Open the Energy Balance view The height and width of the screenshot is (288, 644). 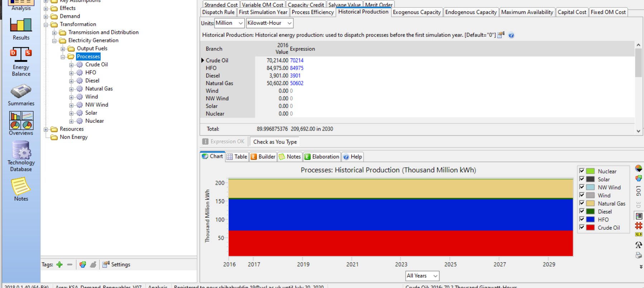(x=21, y=62)
